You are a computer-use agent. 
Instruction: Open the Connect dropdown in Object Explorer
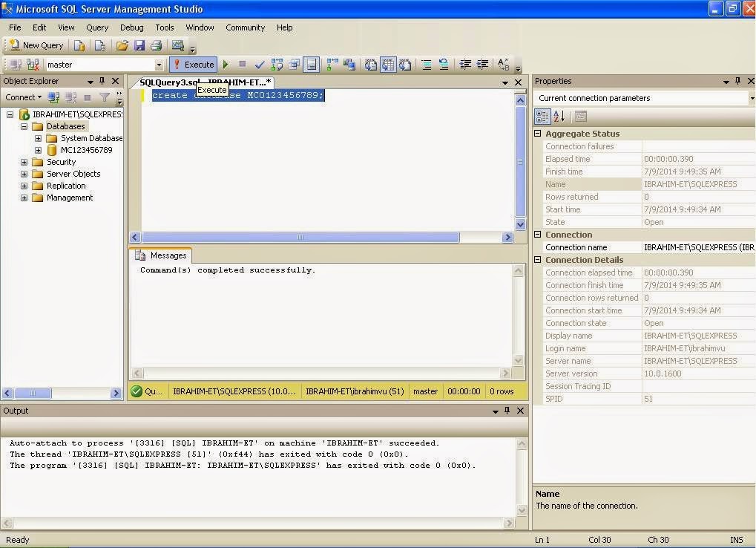pos(23,97)
